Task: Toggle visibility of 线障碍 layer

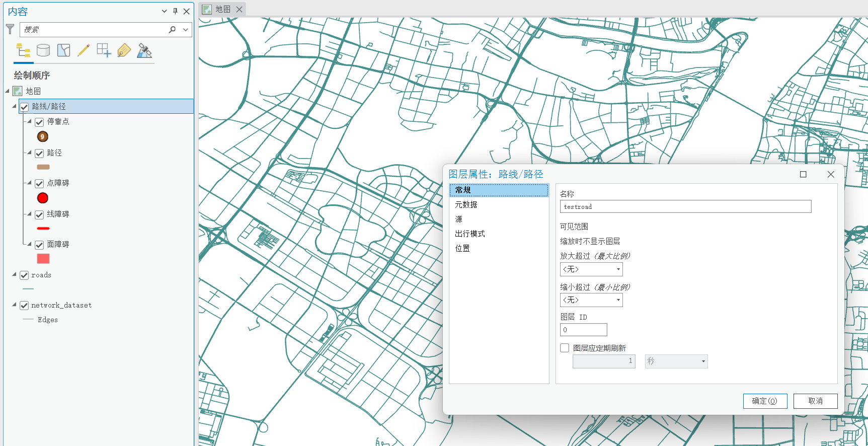Action: 39,214
